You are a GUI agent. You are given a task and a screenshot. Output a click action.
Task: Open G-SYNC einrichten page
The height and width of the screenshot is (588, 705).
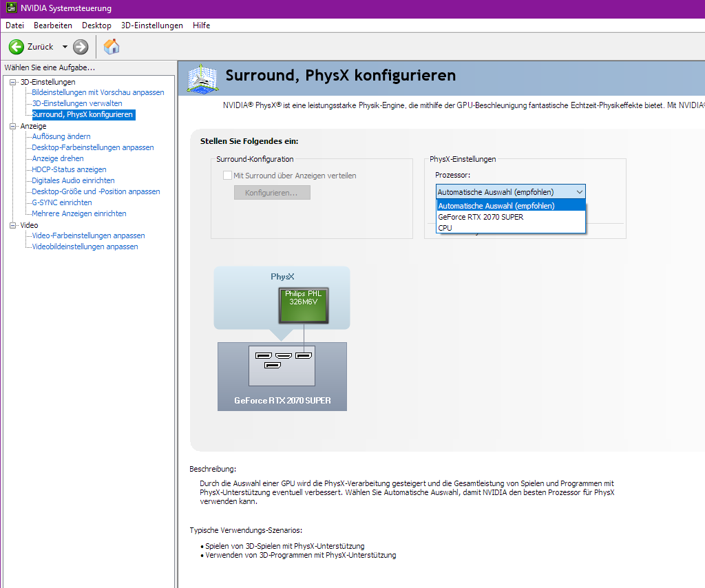coord(61,202)
